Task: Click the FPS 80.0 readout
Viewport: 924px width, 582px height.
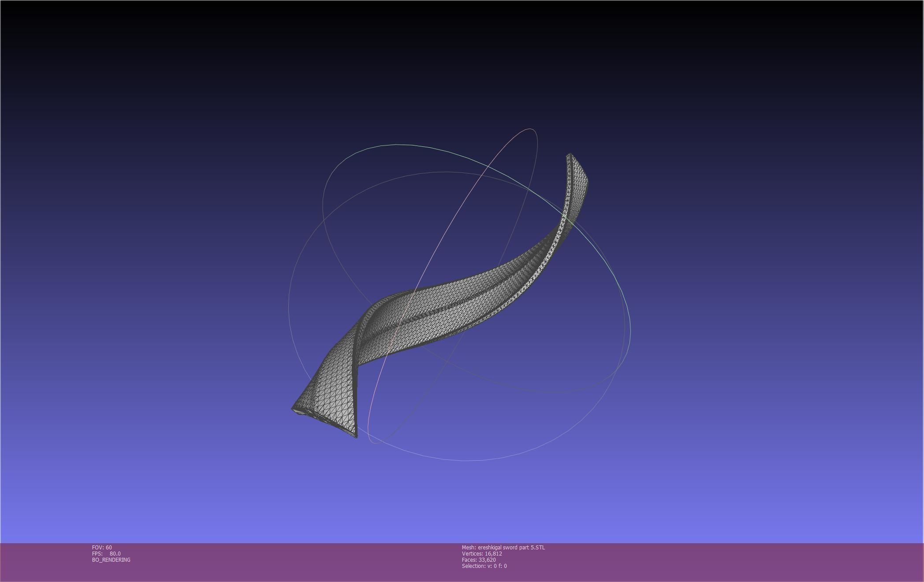Action: [106, 553]
